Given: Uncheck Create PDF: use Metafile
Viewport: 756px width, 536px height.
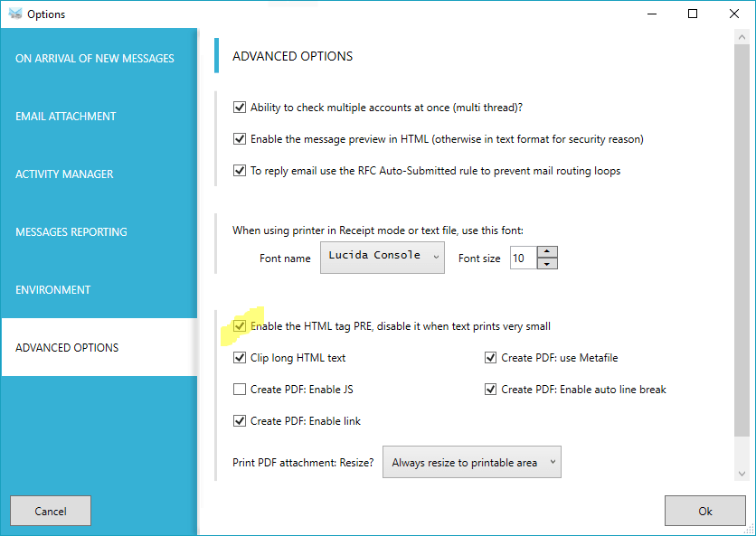Looking at the screenshot, I should point(490,358).
